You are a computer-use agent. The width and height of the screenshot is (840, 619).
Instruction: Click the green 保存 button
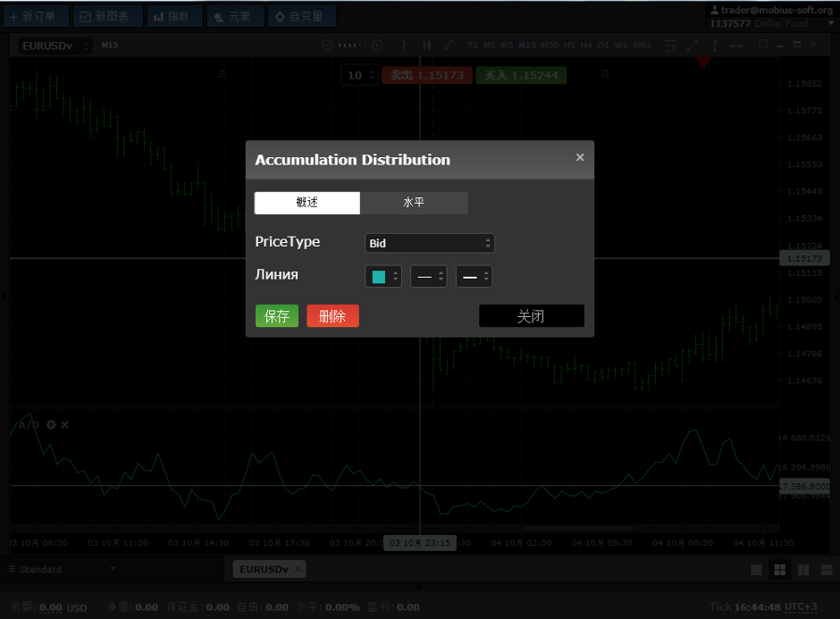[276, 316]
